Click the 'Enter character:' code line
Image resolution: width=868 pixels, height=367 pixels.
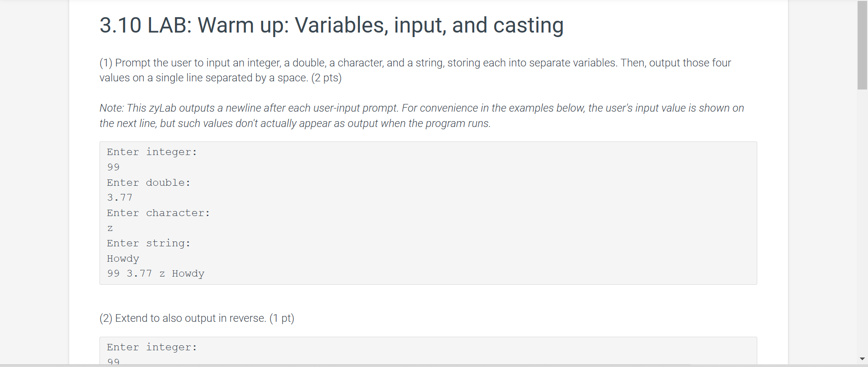pos(158,213)
